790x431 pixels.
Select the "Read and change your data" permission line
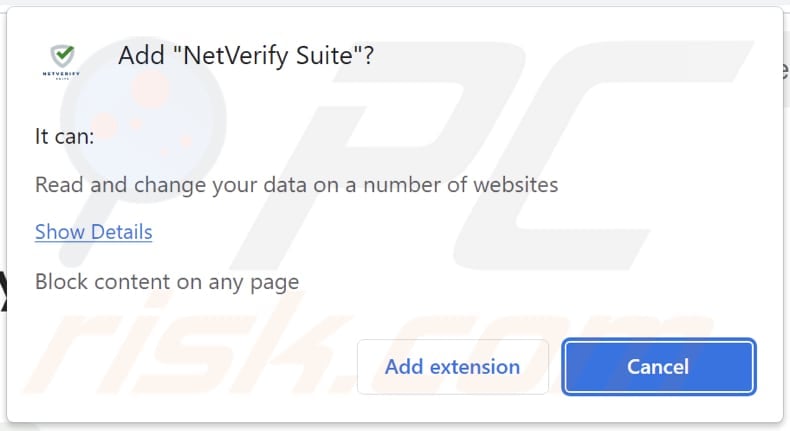pyautogui.click(x=296, y=184)
